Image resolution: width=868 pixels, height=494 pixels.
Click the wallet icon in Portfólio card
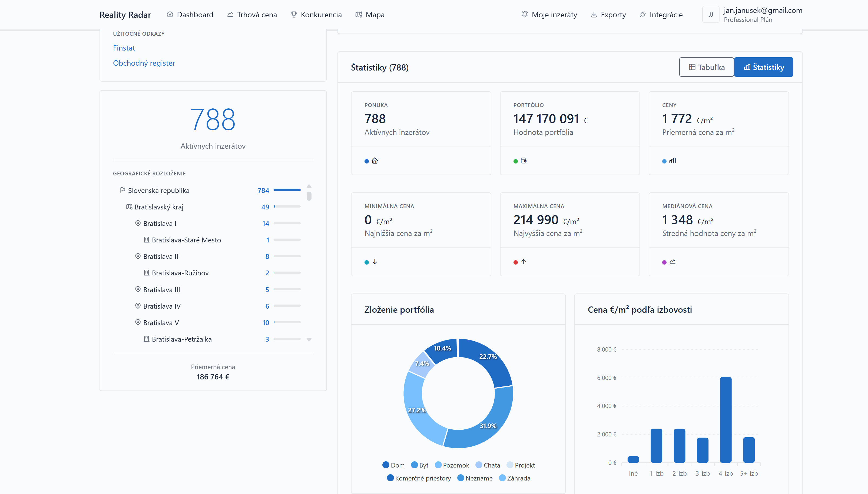pos(524,161)
